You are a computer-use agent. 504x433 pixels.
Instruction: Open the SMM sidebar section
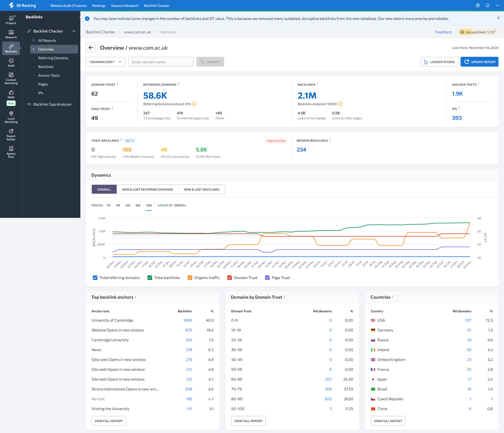11,94
